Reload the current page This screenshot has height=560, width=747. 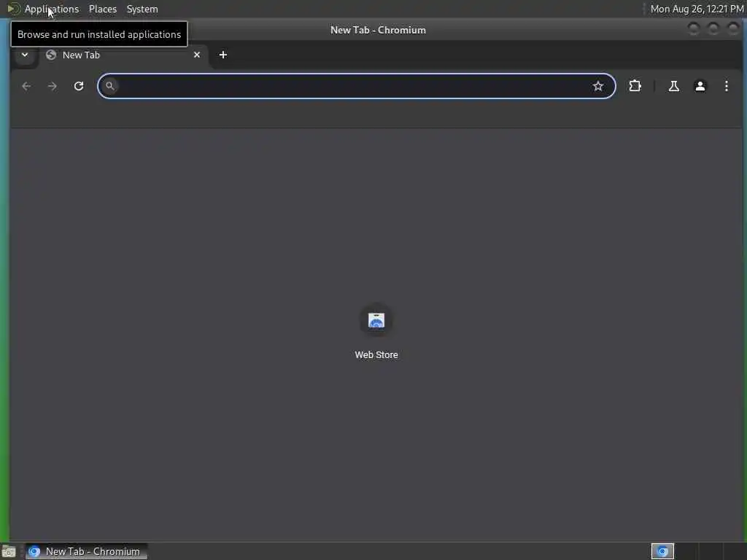[79, 86]
